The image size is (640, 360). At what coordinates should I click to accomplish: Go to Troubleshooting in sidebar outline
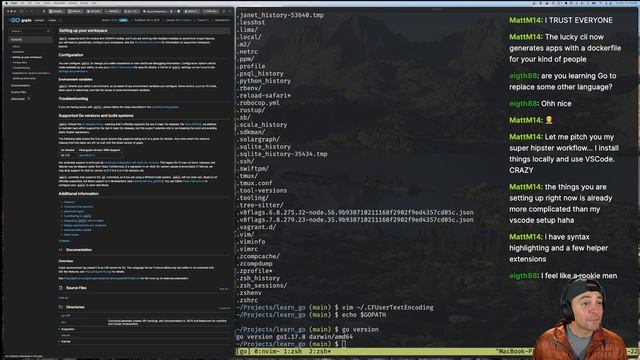coord(21,68)
